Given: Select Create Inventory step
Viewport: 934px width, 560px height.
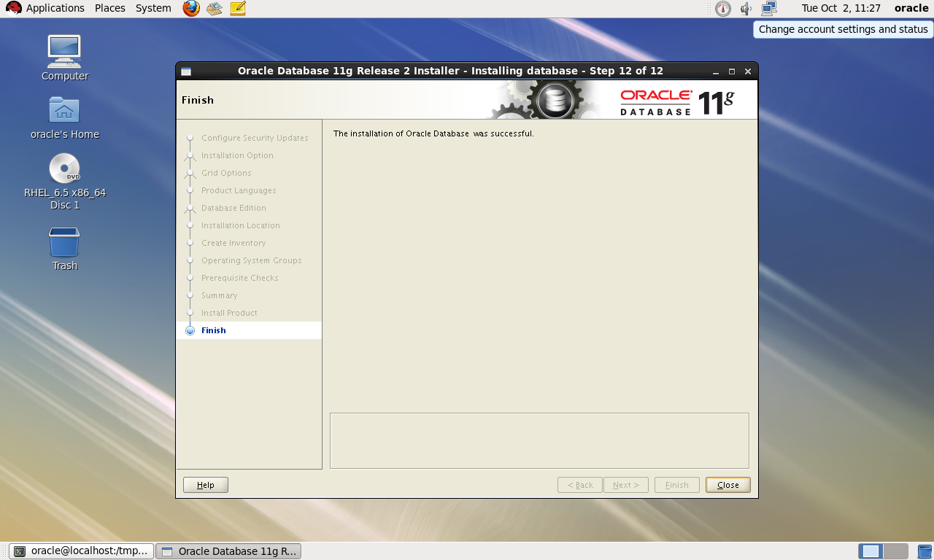Looking at the screenshot, I should (233, 243).
